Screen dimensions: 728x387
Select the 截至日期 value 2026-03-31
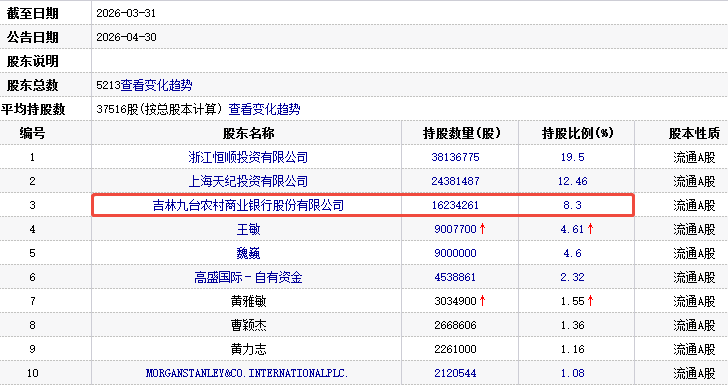point(126,13)
